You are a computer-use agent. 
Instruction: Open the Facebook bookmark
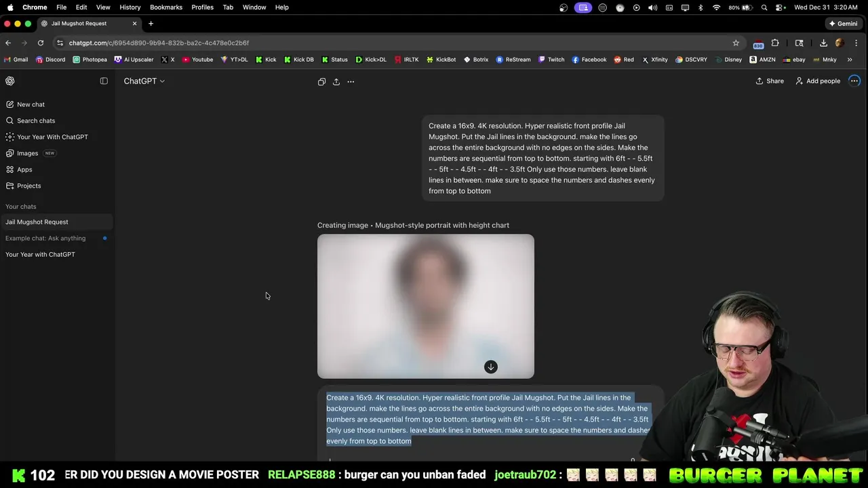point(589,60)
